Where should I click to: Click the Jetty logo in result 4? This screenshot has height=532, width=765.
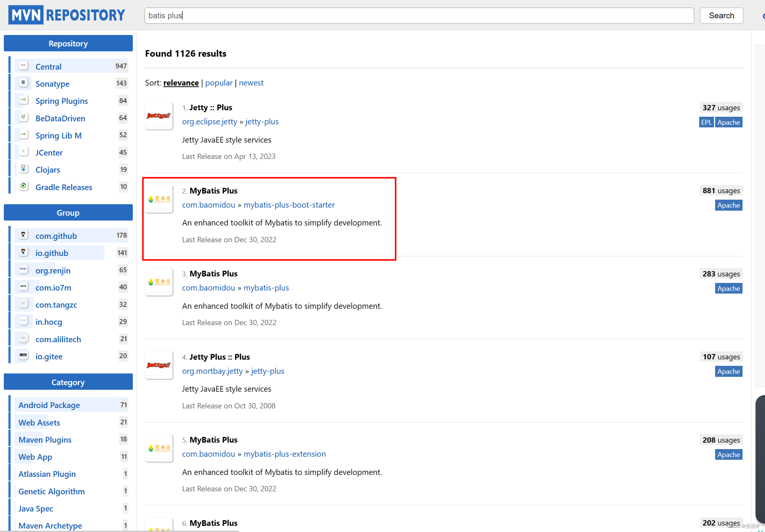(x=159, y=365)
